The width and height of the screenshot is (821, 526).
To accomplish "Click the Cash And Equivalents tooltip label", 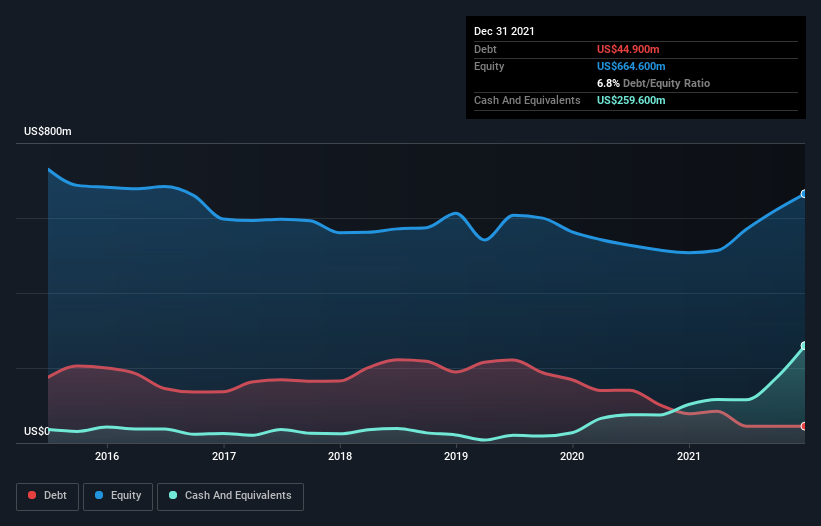I will 527,100.
